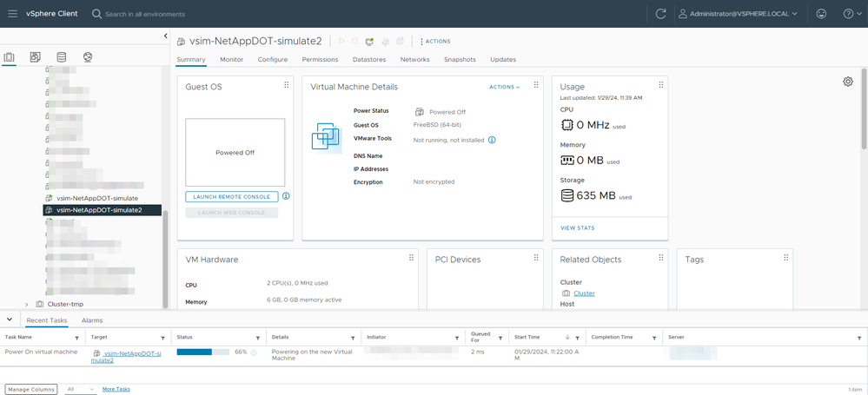Image resolution: width=868 pixels, height=395 pixels.
Task: Click the refresh icon in top bar
Action: [661, 14]
